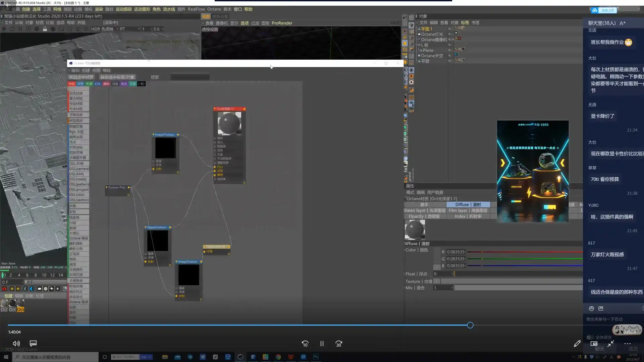The width and height of the screenshot is (644, 362).
Task: Pause rendering in Octane live viewer toolbar
Action: [x=20, y=29]
